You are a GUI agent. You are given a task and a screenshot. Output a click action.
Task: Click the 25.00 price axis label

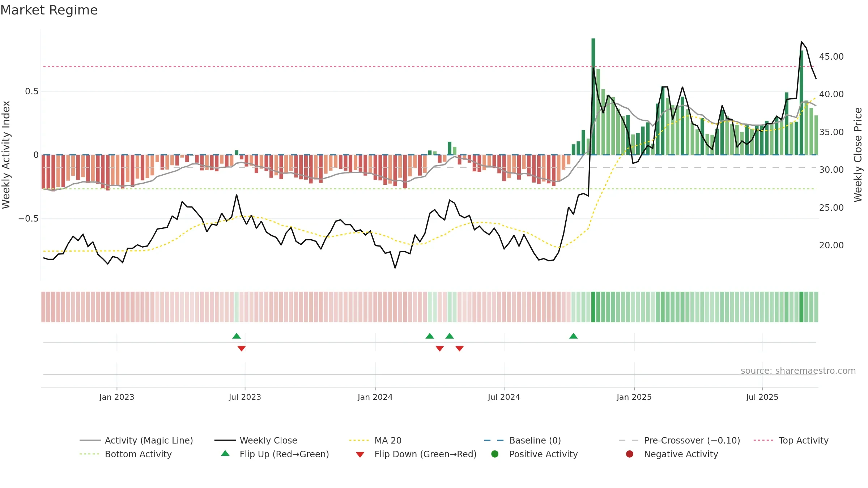coord(831,208)
